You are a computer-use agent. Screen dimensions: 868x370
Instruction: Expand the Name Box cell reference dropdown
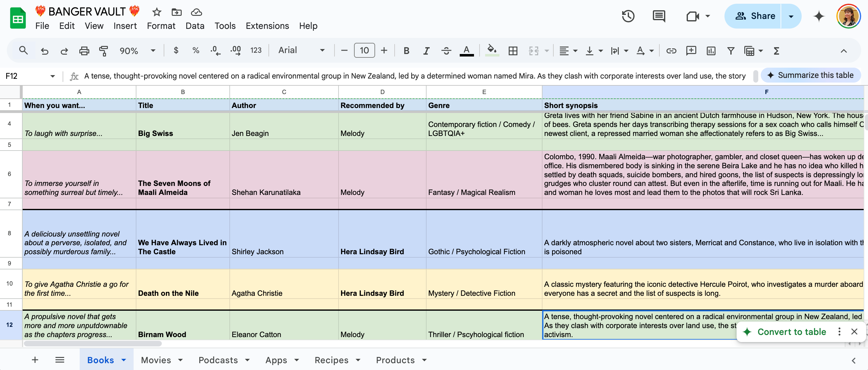tap(53, 76)
